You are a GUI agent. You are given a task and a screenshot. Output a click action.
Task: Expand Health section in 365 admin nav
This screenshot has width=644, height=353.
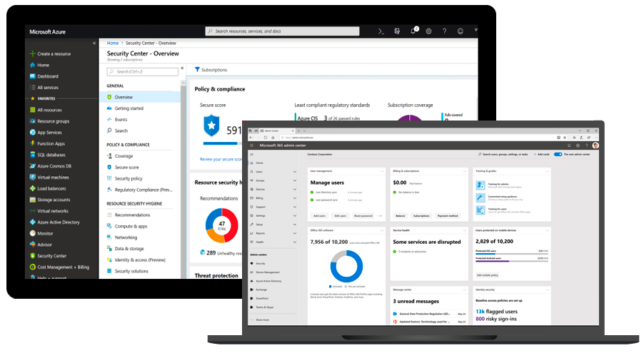pyautogui.click(x=294, y=242)
